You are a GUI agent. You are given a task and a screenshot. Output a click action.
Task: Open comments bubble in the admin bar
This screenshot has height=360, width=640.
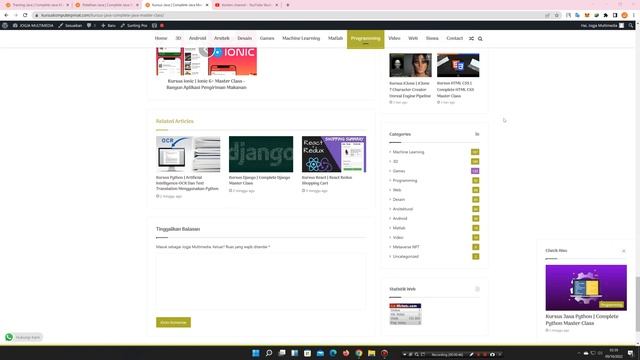pyautogui.click(x=91, y=25)
